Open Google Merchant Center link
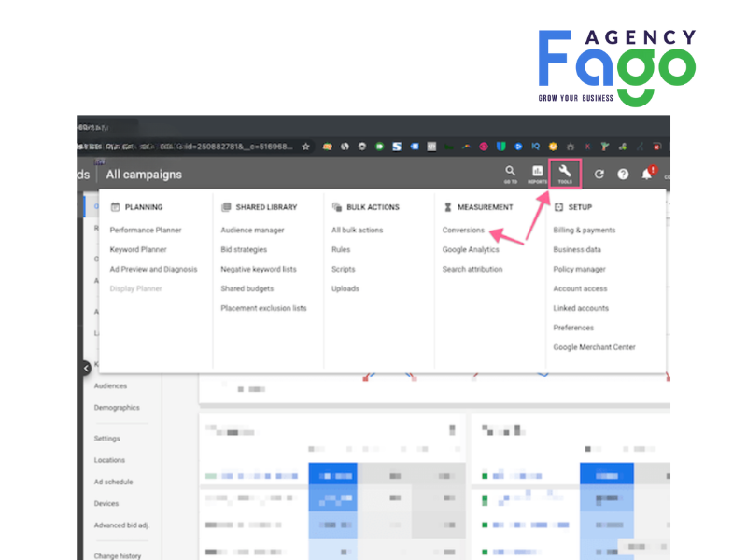 tap(594, 347)
